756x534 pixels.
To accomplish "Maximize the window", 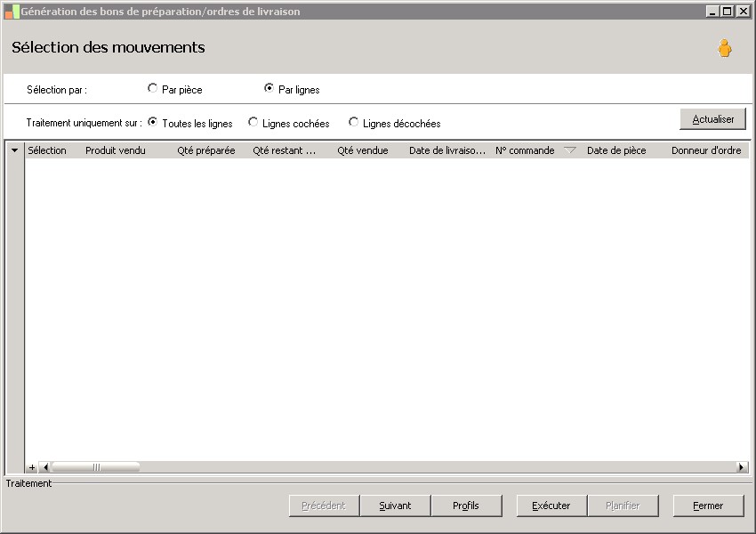I will [728, 11].
